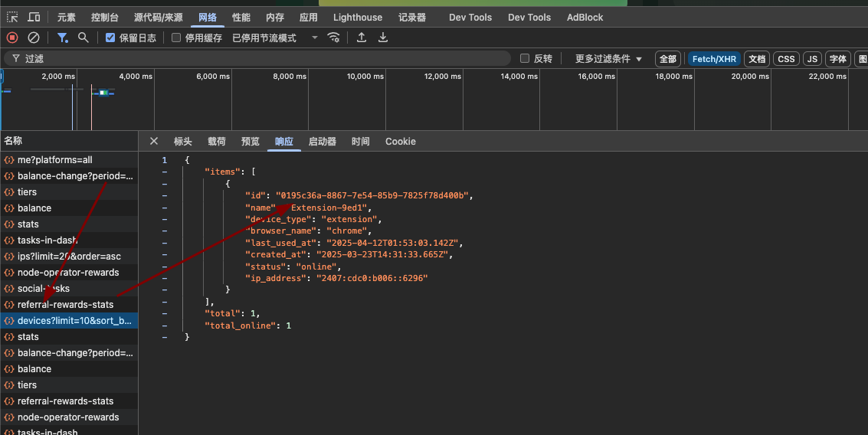Click the "status": "online" line

(293, 267)
